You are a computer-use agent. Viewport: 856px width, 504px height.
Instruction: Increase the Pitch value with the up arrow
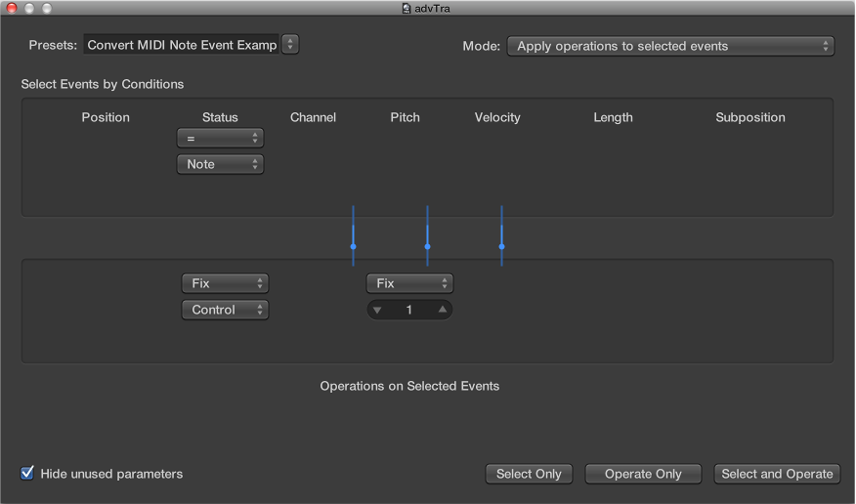(x=443, y=310)
